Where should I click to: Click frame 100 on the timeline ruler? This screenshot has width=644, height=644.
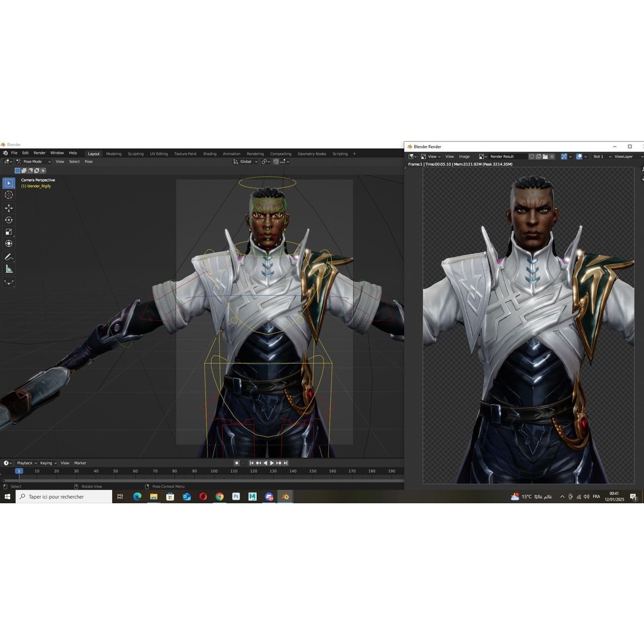tap(214, 471)
